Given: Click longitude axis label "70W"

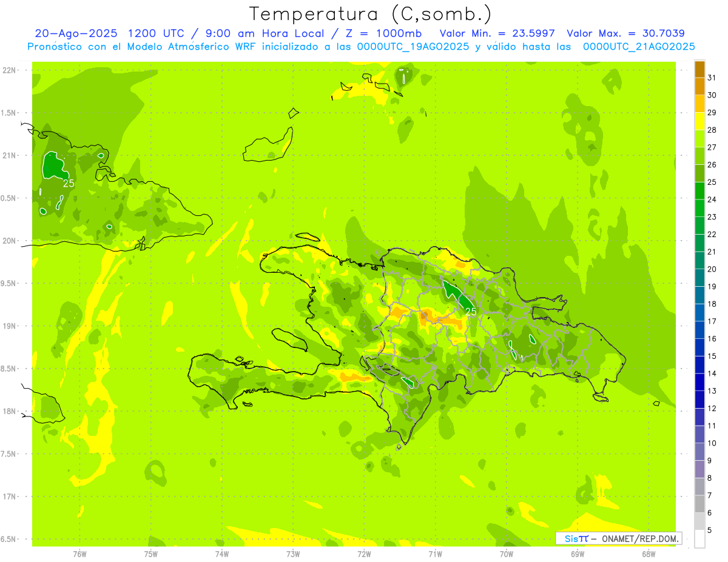Looking at the screenshot, I should [x=507, y=554].
